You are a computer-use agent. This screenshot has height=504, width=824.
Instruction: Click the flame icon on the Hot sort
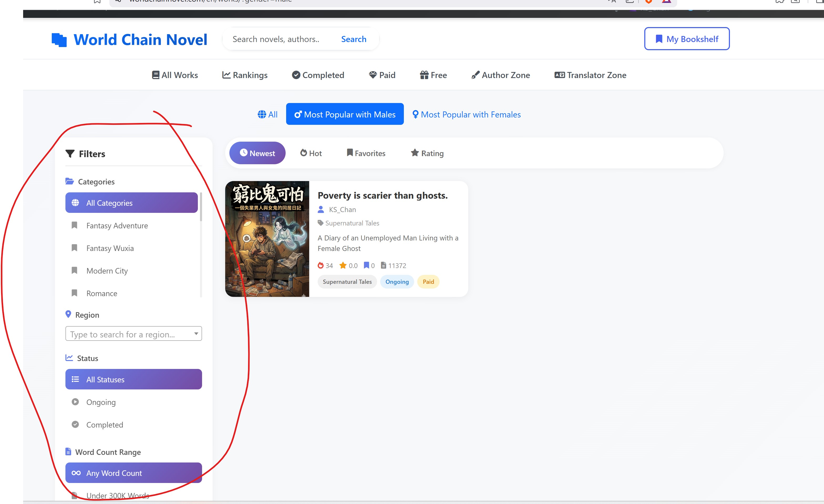(303, 153)
